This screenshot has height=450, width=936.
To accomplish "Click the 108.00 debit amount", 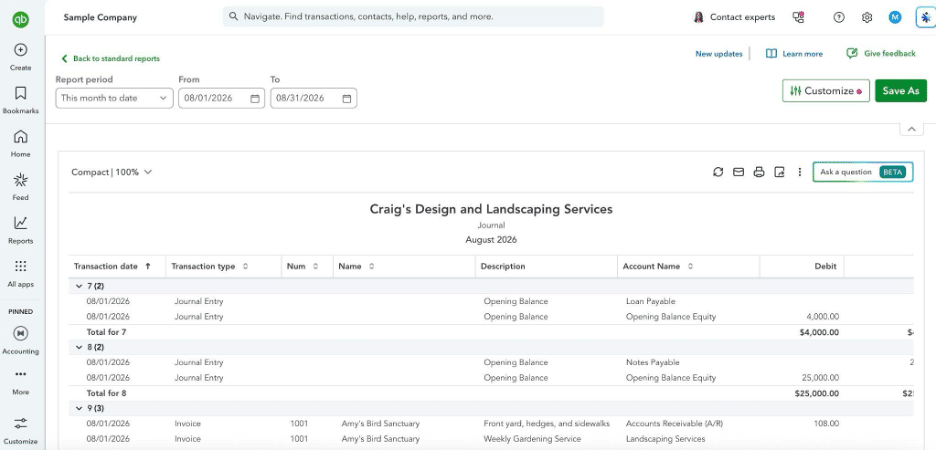I will [x=826, y=423].
